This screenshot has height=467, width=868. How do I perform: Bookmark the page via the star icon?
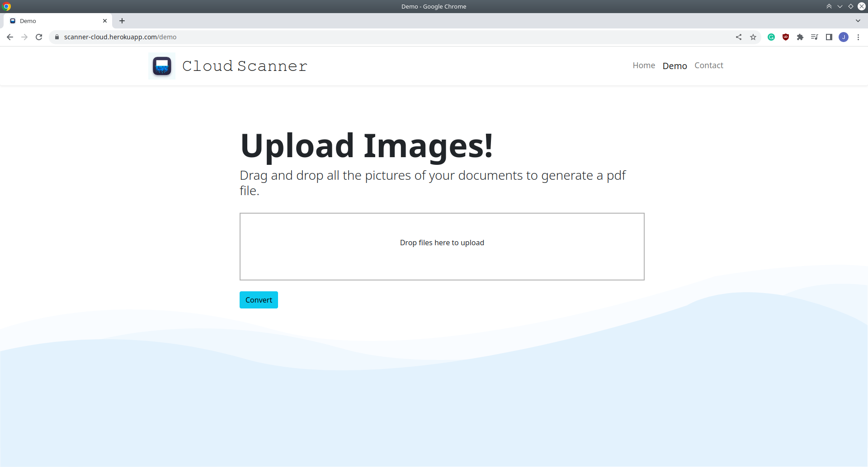click(753, 37)
